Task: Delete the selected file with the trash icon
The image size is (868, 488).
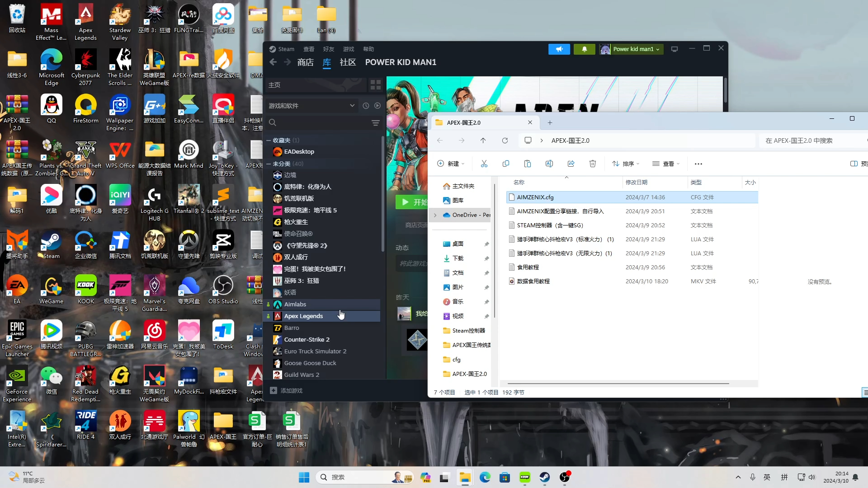Action: pos(593,164)
